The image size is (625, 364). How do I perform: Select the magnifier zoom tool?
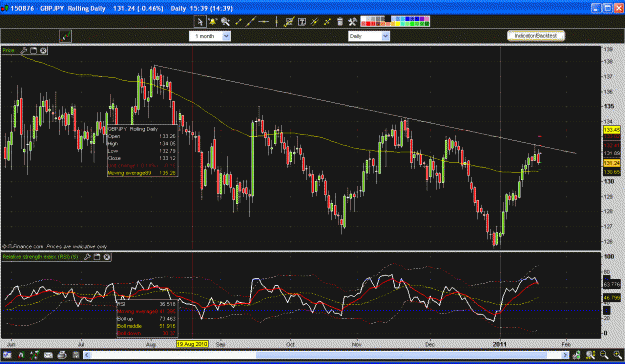[225, 22]
